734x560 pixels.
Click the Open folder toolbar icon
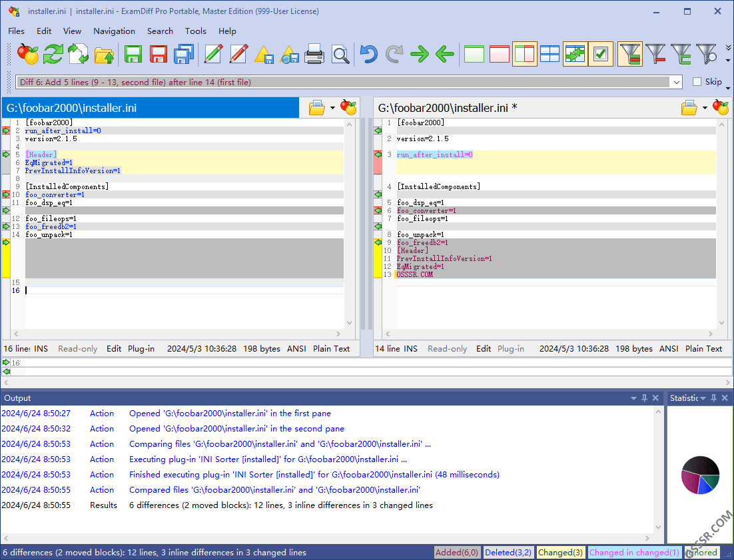[x=104, y=55]
